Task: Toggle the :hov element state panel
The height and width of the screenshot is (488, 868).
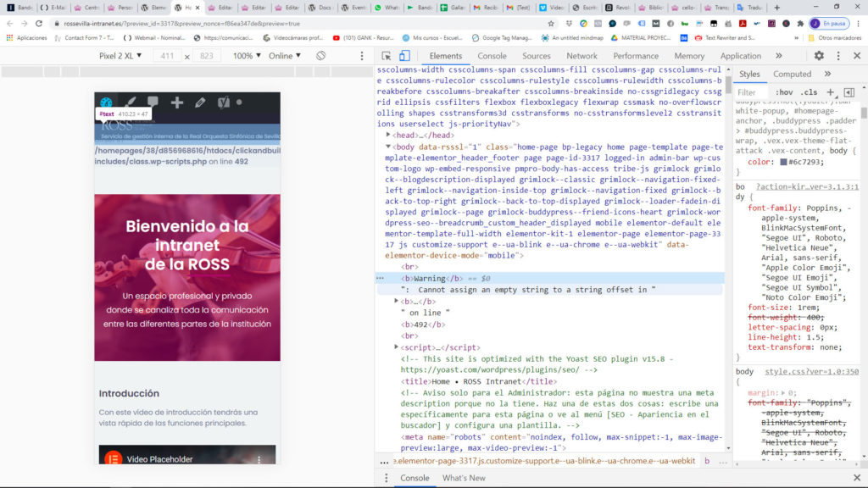Action: point(784,92)
